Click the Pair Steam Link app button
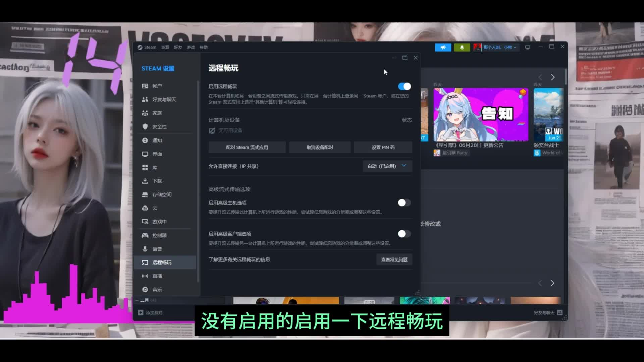This screenshot has height=362, width=644. [x=247, y=147]
